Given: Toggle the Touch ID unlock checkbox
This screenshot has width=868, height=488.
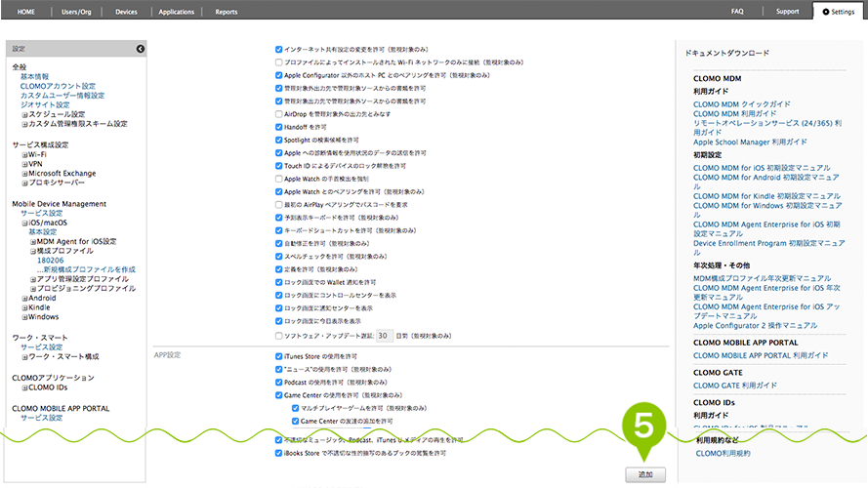Looking at the screenshot, I should click(278, 166).
